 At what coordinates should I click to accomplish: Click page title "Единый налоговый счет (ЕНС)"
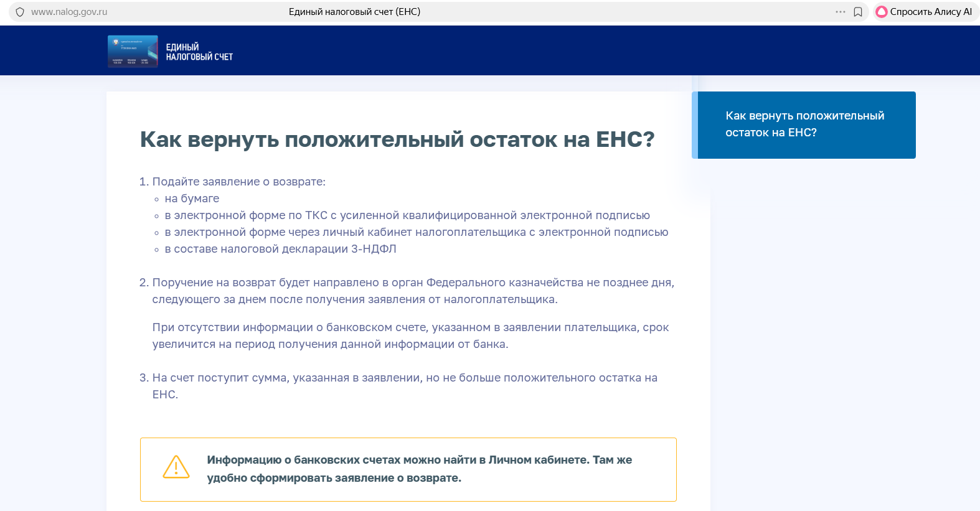354,12
